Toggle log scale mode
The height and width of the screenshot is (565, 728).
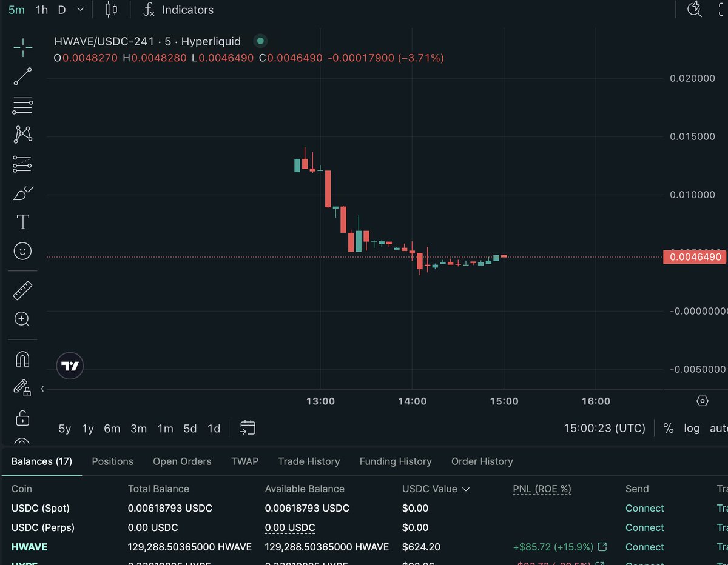click(x=692, y=429)
